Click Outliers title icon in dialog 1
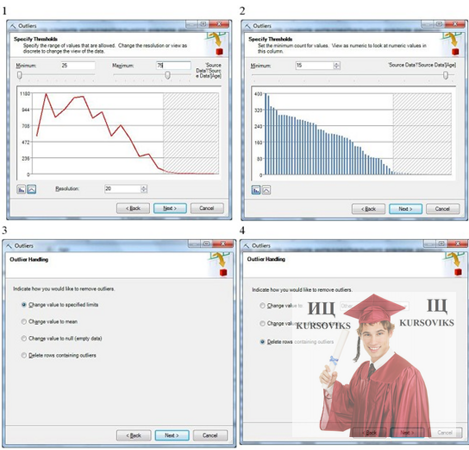 [13, 26]
